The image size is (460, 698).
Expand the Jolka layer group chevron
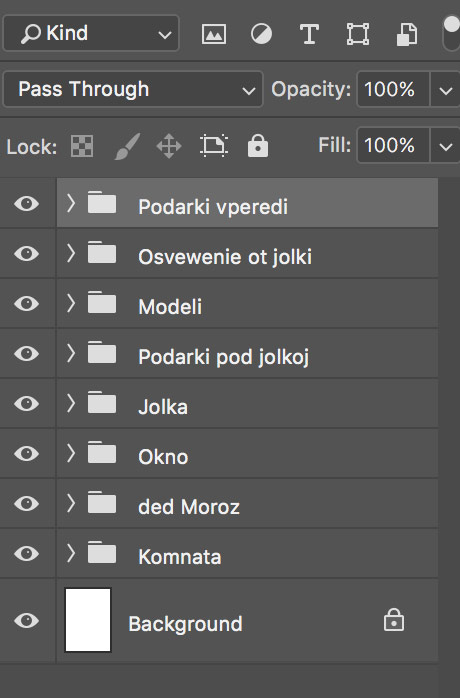pyautogui.click(x=70, y=403)
